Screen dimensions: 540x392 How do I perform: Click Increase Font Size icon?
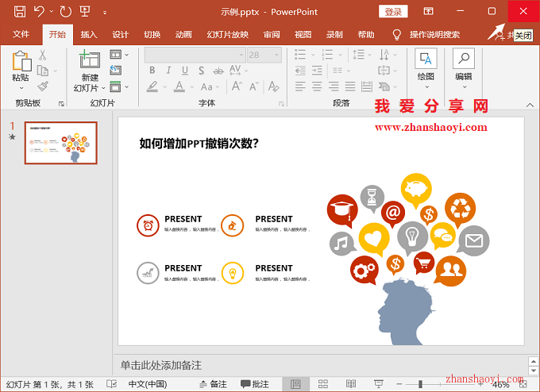(x=237, y=86)
